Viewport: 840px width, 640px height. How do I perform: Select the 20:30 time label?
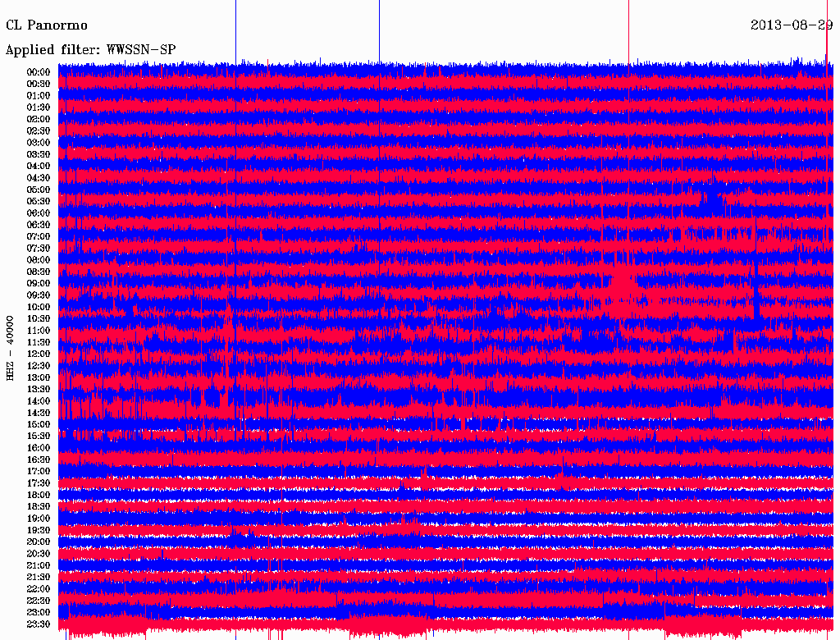(x=39, y=554)
